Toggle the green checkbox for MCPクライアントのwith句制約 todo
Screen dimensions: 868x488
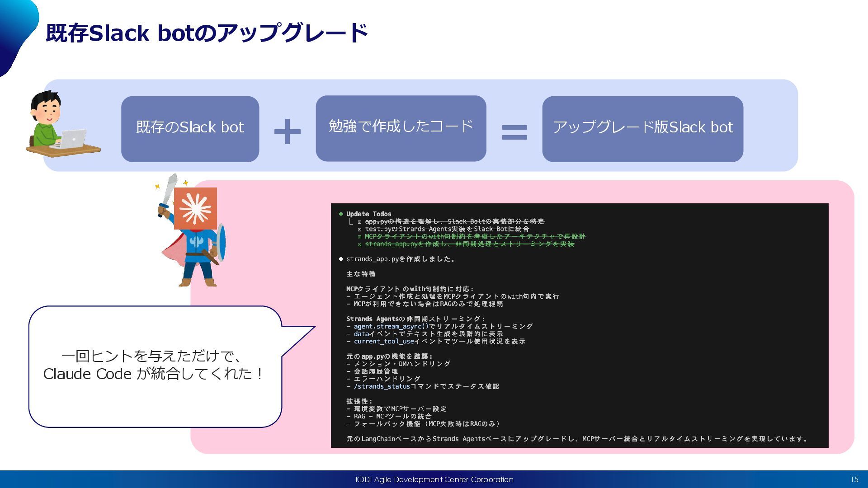point(360,237)
